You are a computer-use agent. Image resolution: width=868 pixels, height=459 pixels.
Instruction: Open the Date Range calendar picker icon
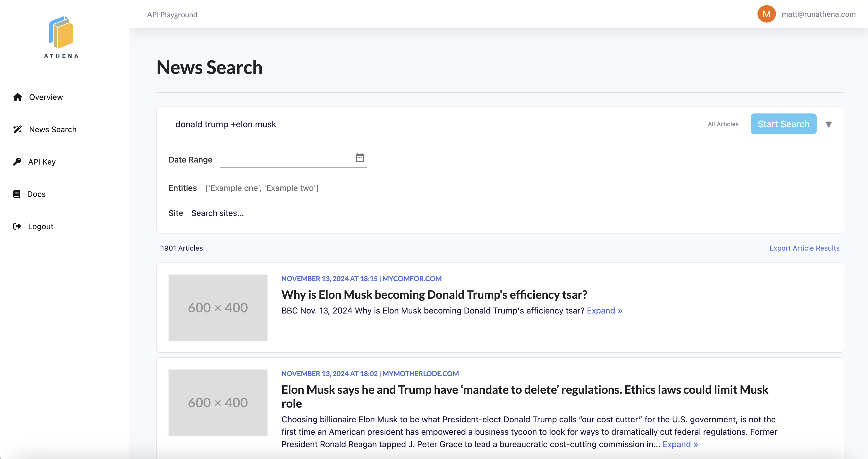tap(360, 158)
